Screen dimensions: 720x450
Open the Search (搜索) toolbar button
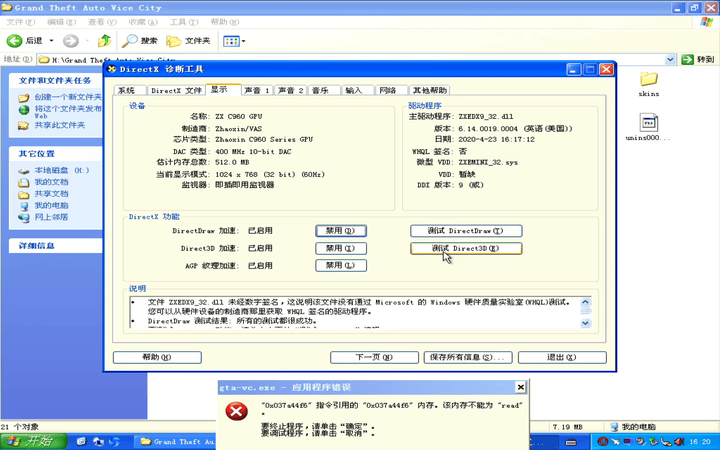pos(140,41)
